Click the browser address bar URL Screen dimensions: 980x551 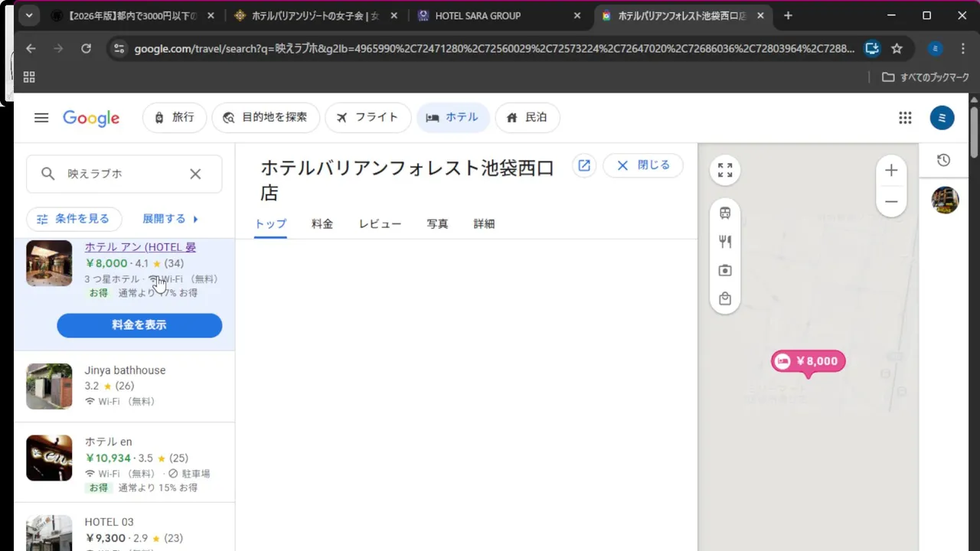tap(494, 48)
